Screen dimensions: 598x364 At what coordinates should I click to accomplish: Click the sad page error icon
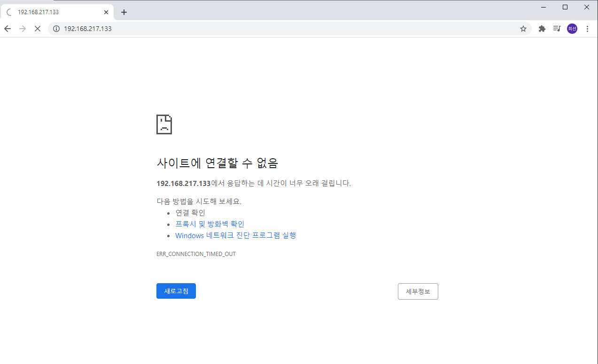pos(164,124)
